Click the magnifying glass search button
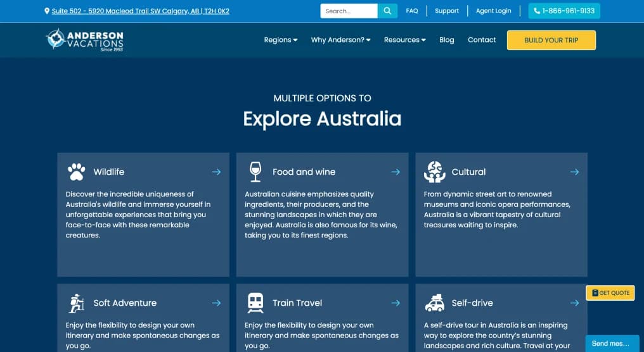Screen dimensions: 644x352 [x=387, y=11]
